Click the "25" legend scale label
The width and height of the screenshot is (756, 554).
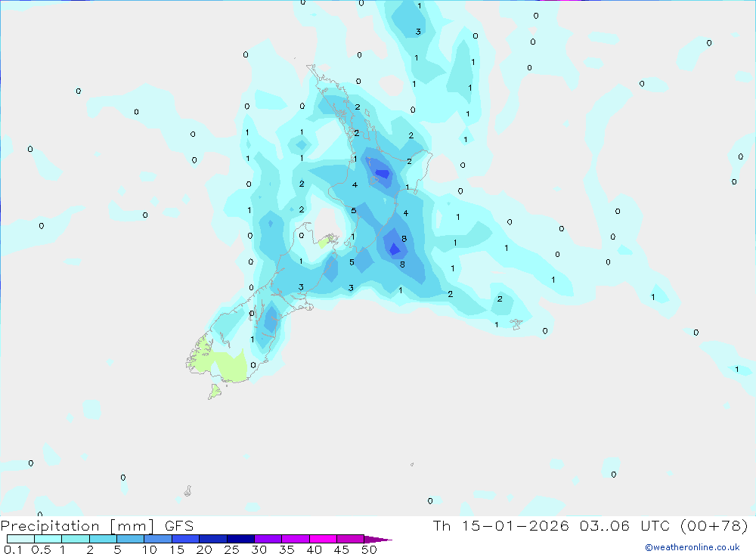click(x=232, y=549)
